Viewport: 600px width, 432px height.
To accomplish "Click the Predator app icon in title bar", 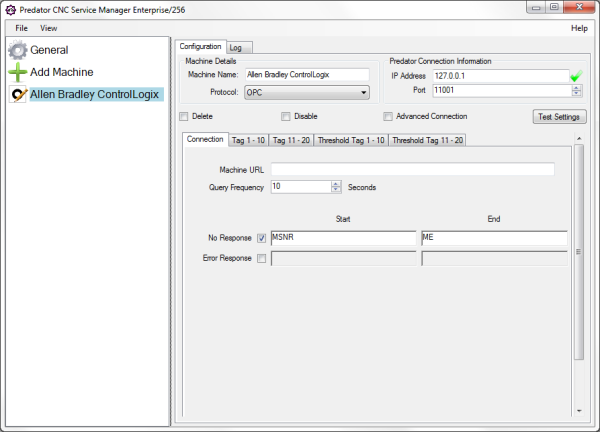I will [10, 9].
